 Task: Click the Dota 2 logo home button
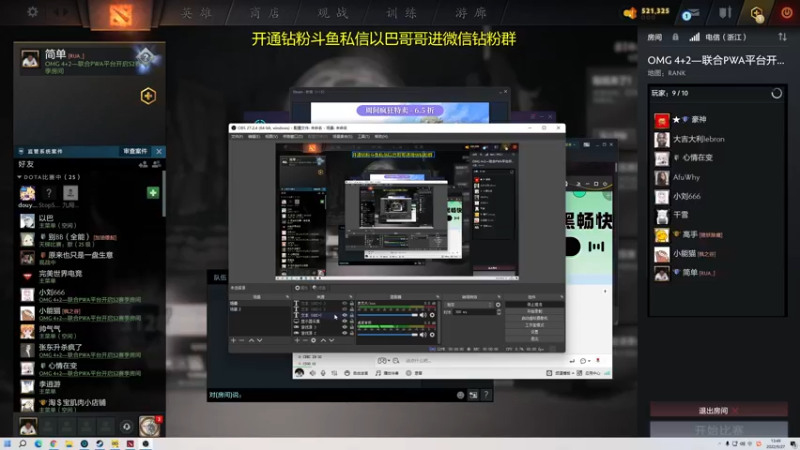point(120,15)
